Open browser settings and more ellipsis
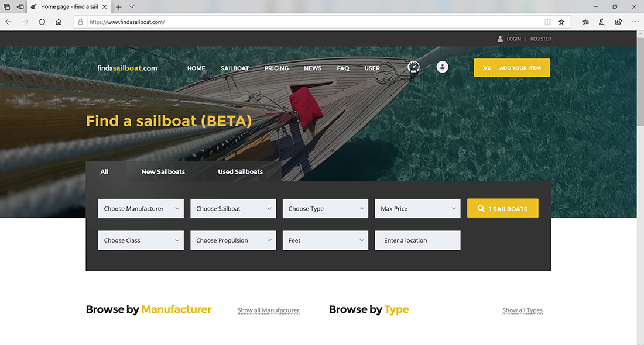The image size is (644, 345). coord(635,22)
